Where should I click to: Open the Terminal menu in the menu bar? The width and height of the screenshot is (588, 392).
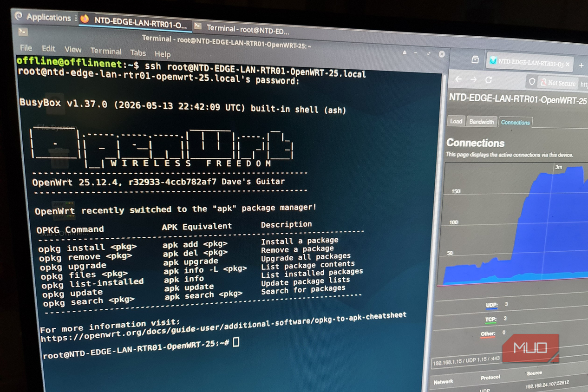(106, 51)
